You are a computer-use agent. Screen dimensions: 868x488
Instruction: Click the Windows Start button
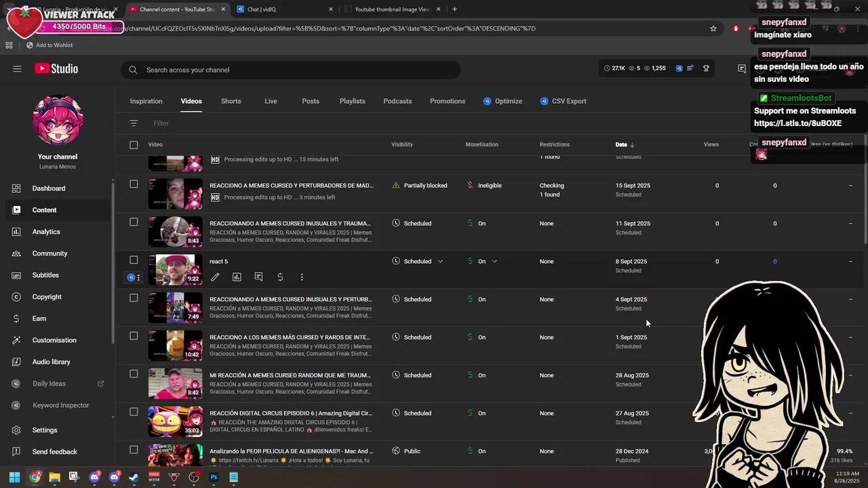(14, 477)
